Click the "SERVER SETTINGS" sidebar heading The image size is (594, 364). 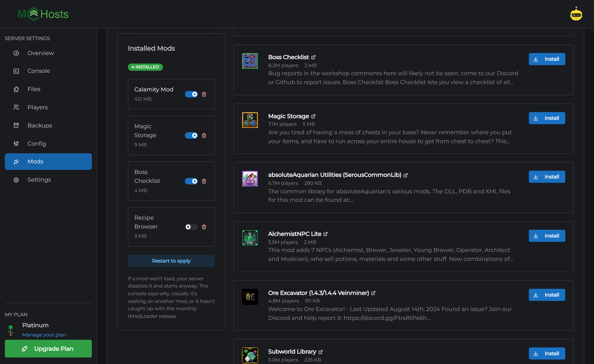[28, 39]
